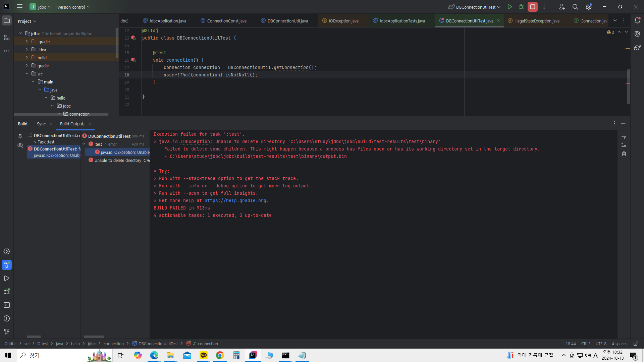Switch to the JdbcApplication.java tab
This screenshot has width=644, height=362.
tap(164, 21)
